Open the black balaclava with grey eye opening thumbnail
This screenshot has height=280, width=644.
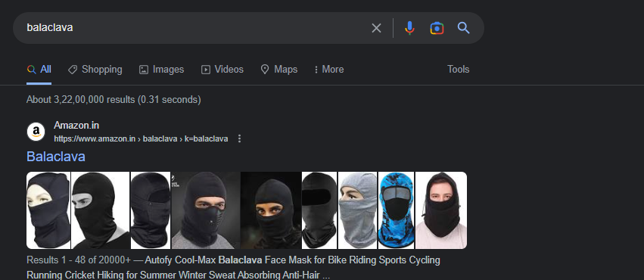pyautogui.click(x=101, y=210)
